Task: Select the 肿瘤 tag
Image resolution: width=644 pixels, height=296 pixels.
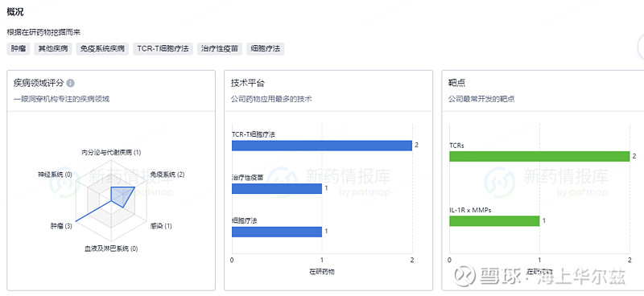Action: [19, 48]
